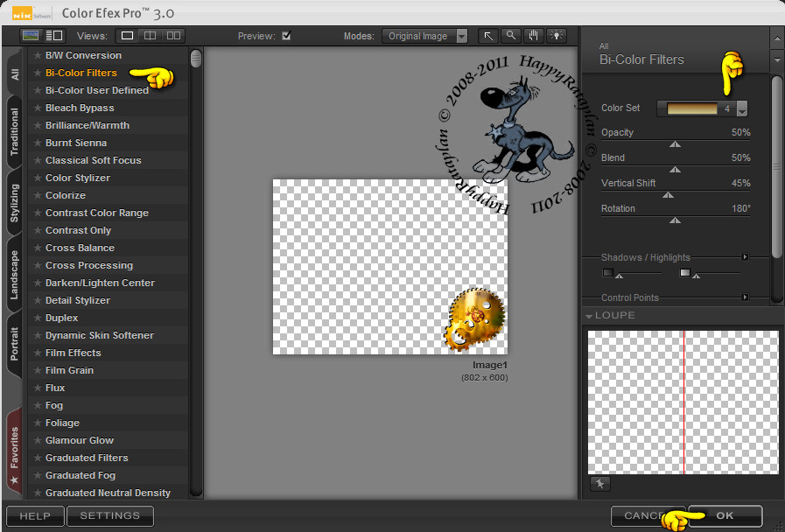
Task: Click the HELP button
Action: coord(35,516)
